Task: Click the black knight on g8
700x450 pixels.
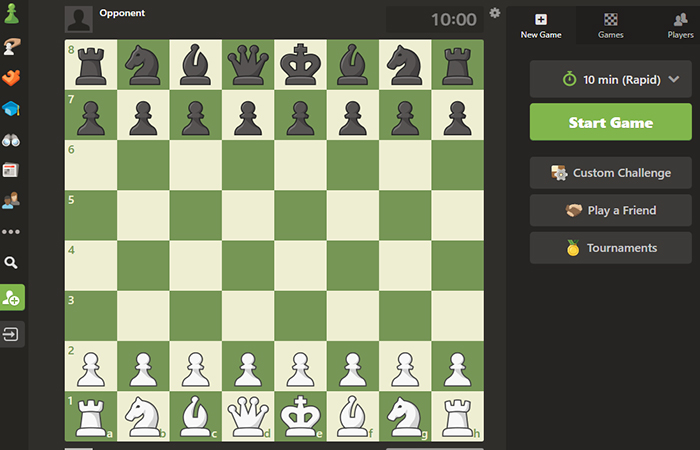Action: point(405,65)
